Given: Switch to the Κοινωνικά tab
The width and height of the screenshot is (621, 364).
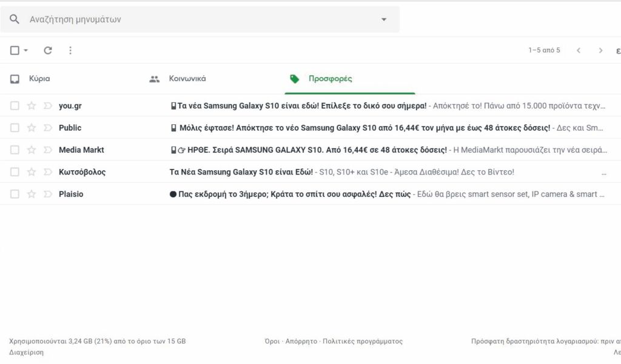Looking at the screenshot, I should point(187,78).
